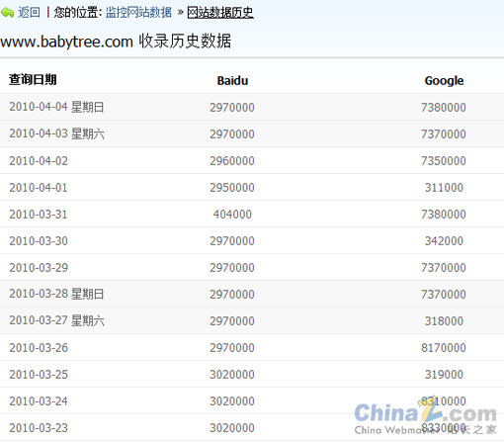Image resolution: width=504 pixels, height=442 pixels.
Task: Click Google value 8170000
Action: 444,348
